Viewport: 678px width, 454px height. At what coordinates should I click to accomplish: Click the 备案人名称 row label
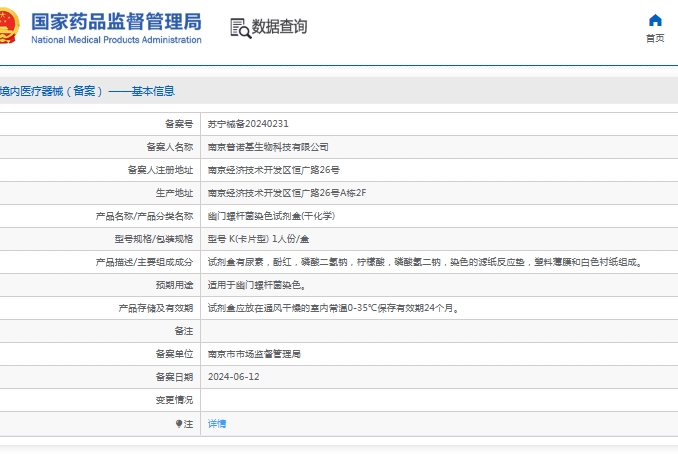tap(170, 147)
